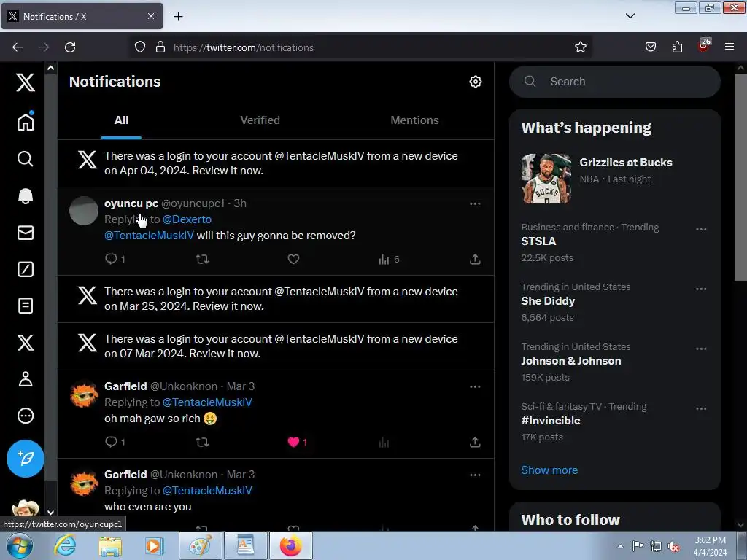Screen dimensions: 747x560
Task: Click the Firefox address bar URL
Action: (x=244, y=47)
